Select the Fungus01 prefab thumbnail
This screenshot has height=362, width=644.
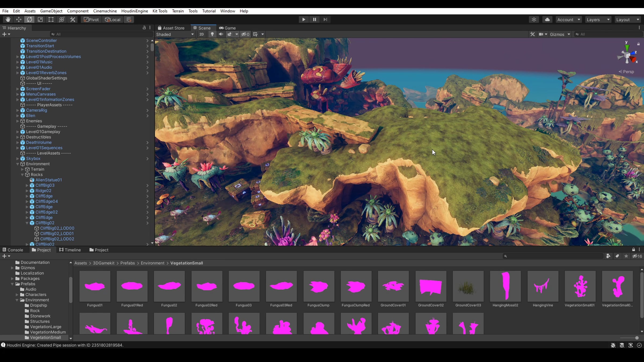point(95,286)
